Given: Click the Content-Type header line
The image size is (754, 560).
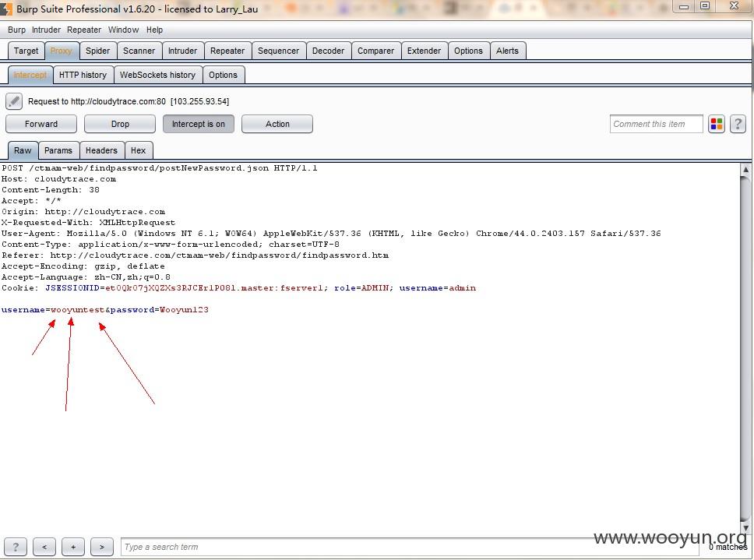Looking at the screenshot, I should tap(171, 245).
